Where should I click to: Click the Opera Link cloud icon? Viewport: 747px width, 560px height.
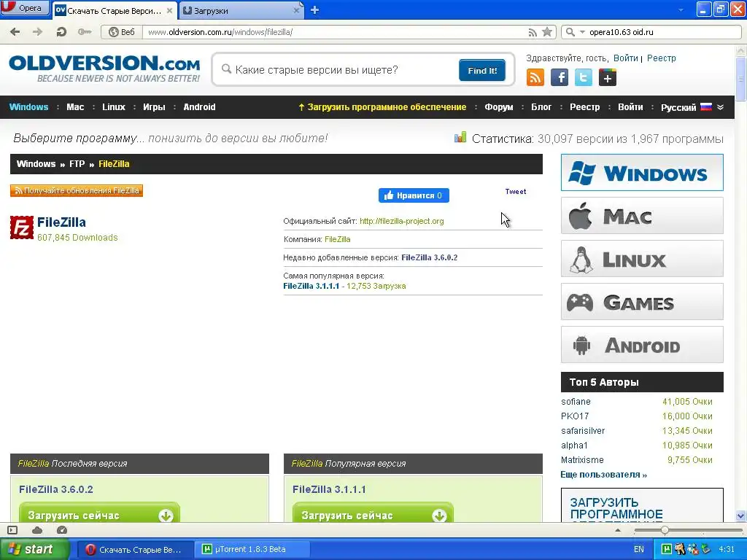click(37, 530)
